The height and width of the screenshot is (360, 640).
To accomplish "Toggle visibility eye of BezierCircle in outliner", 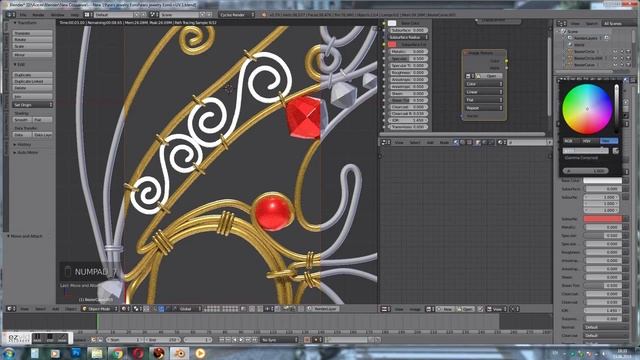I will coord(615,52).
